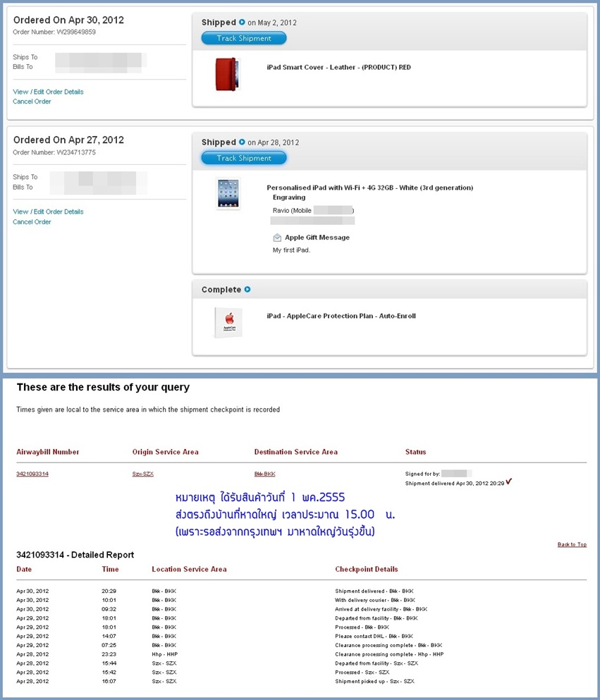Click the Location Service Area column header
This screenshot has width=600, height=700.
pyautogui.click(x=189, y=569)
